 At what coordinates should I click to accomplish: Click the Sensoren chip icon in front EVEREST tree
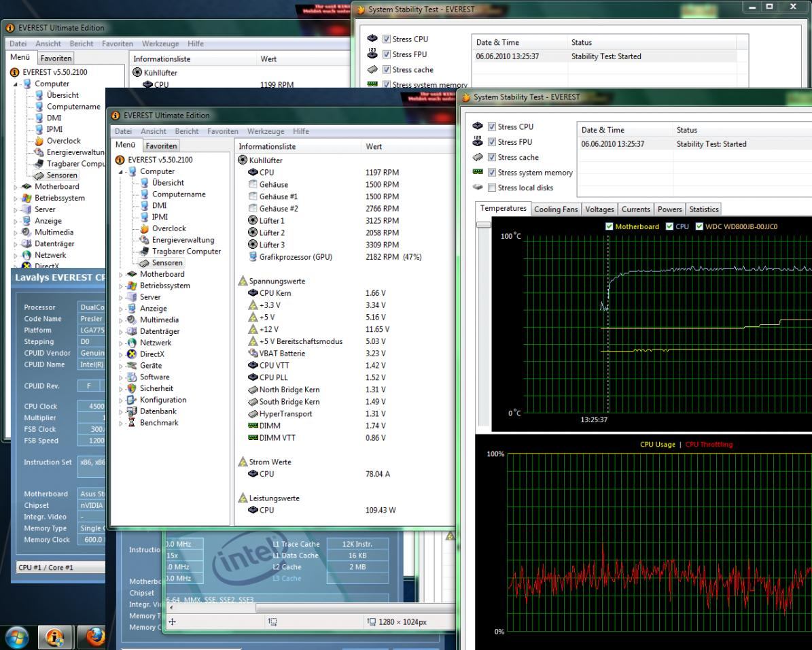point(145,263)
